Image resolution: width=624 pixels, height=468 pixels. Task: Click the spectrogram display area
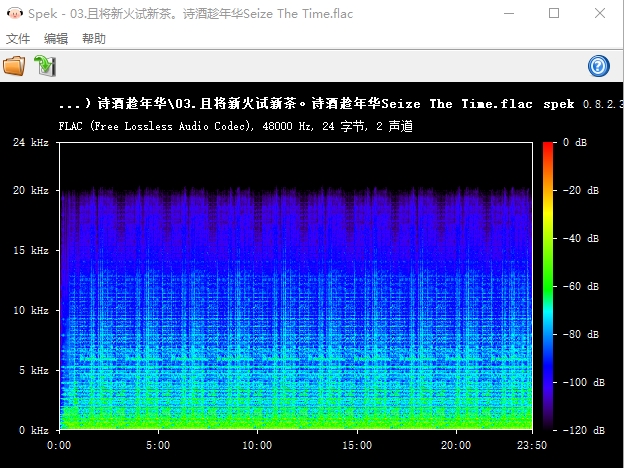(x=296, y=286)
